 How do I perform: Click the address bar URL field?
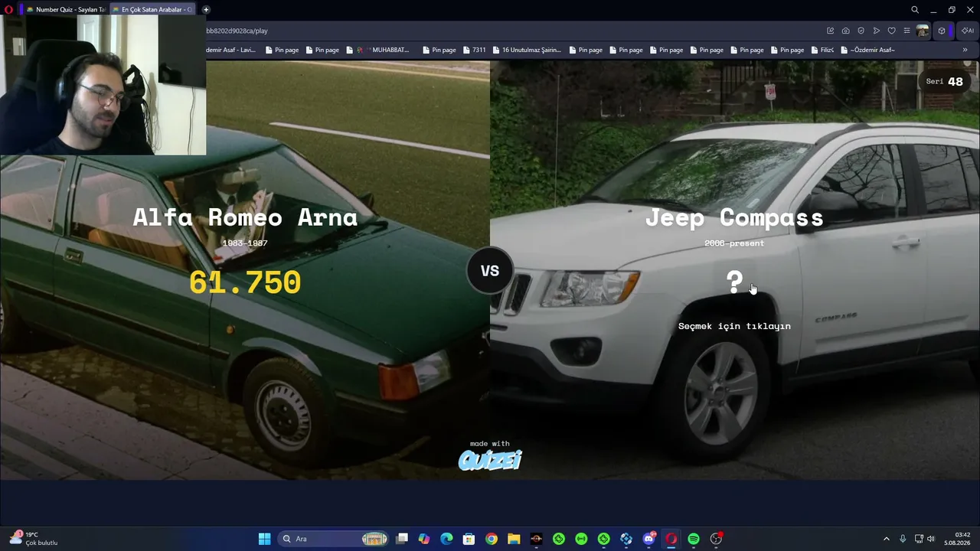[x=513, y=31]
